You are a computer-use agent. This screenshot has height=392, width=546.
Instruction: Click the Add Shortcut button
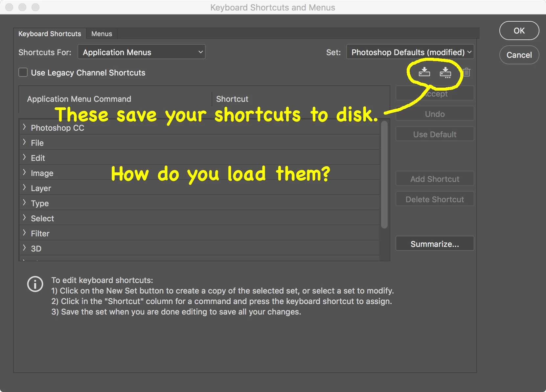coord(435,179)
